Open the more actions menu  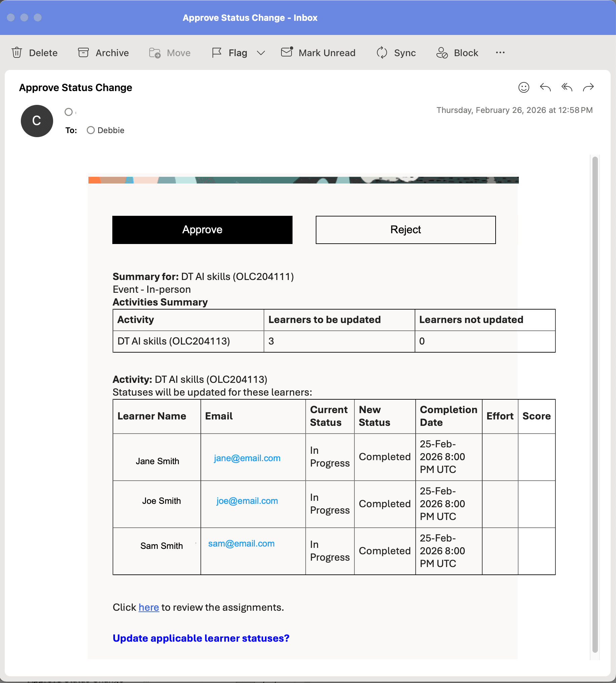(x=500, y=52)
